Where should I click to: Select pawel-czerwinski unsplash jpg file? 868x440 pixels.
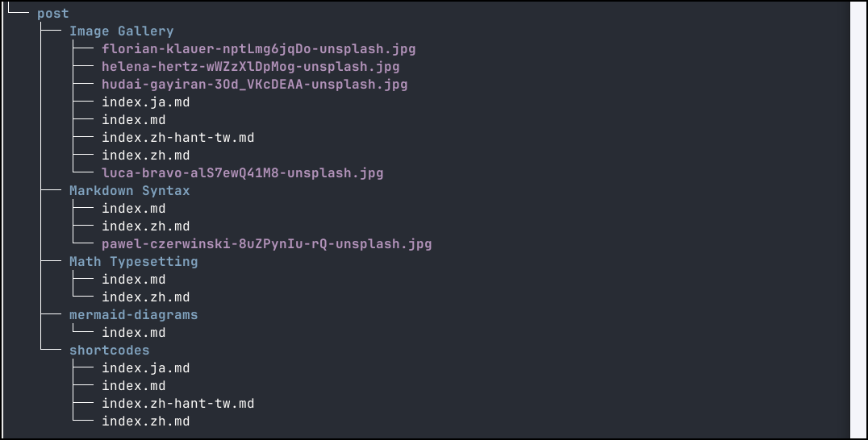[x=266, y=244]
